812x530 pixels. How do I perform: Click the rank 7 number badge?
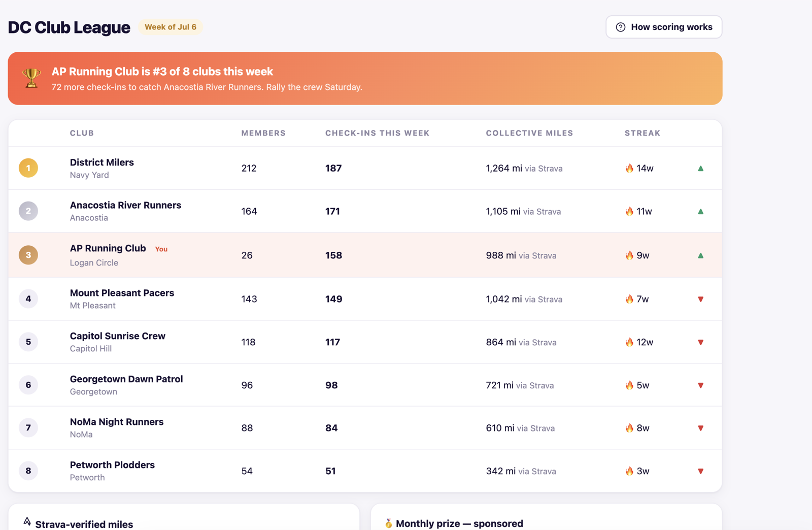[x=28, y=427]
